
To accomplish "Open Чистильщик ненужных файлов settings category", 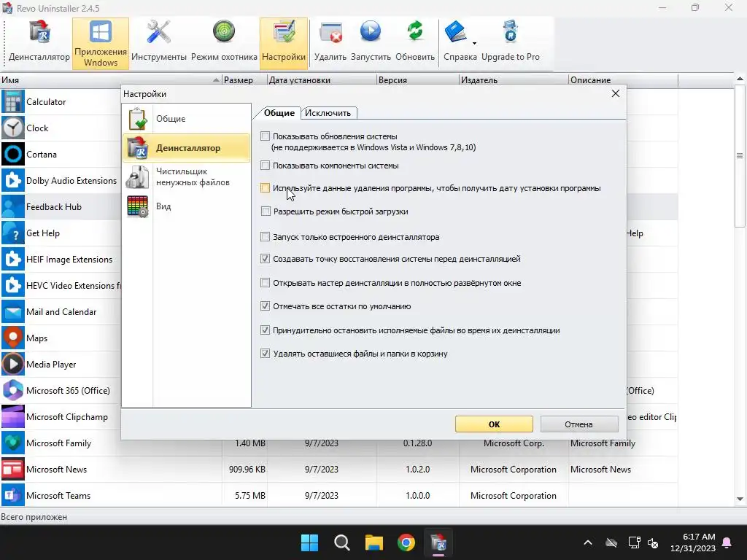I will [x=186, y=176].
